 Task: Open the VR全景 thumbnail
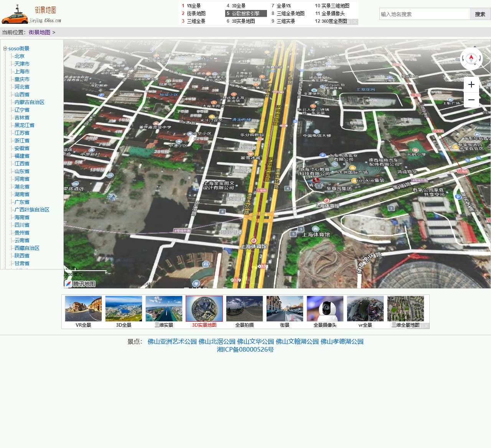(x=83, y=309)
